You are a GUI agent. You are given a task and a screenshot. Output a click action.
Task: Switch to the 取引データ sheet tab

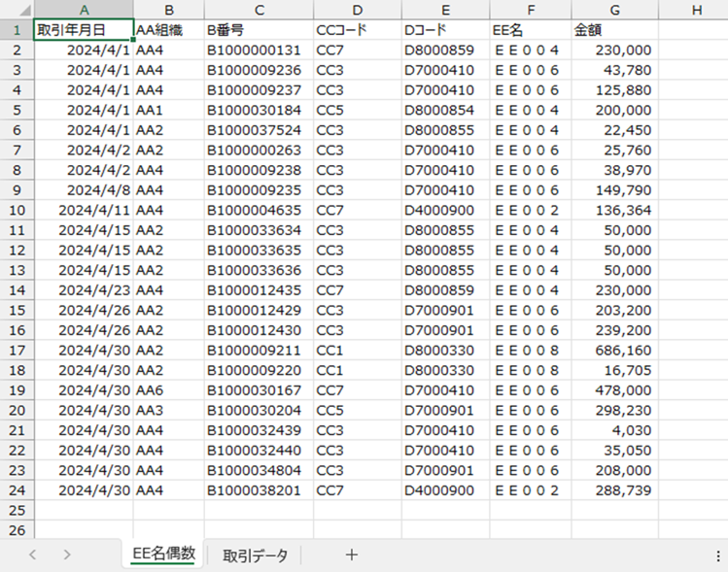(255, 555)
